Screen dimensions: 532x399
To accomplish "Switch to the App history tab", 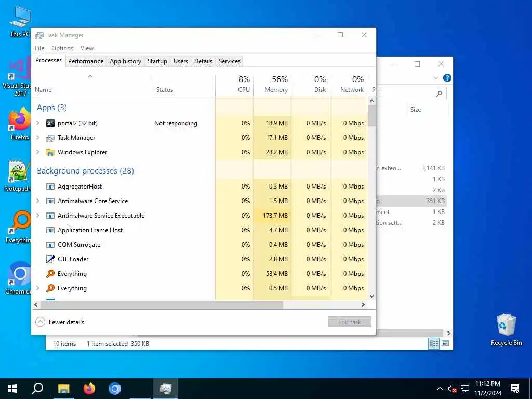I will [126, 61].
